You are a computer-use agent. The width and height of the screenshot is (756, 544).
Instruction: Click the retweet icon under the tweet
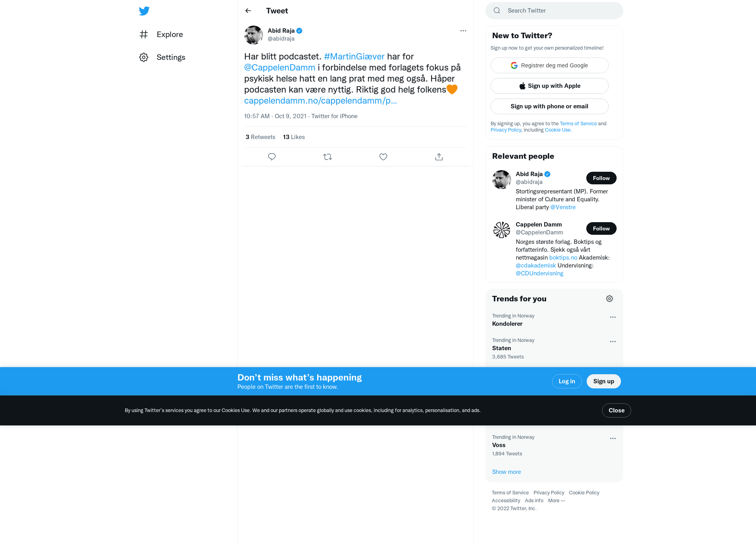pyautogui.click(x=328, y=157)
